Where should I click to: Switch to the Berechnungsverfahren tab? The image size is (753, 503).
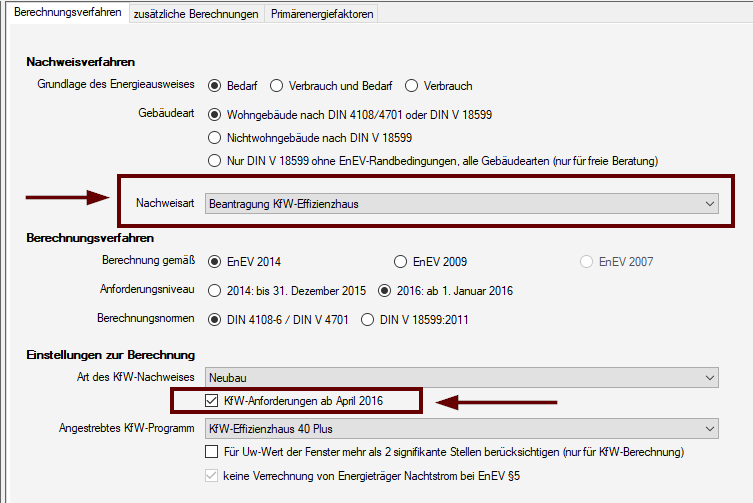tap(68, 12)
